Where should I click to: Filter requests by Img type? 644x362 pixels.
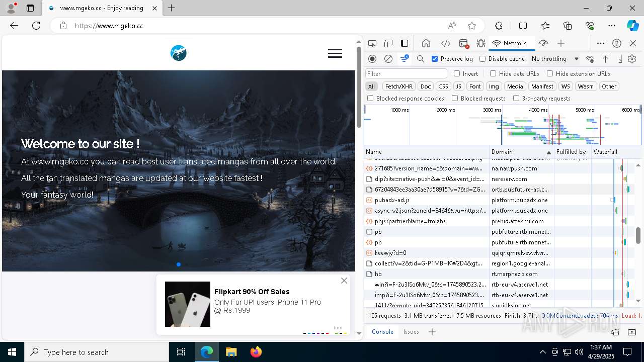(494, 86)
